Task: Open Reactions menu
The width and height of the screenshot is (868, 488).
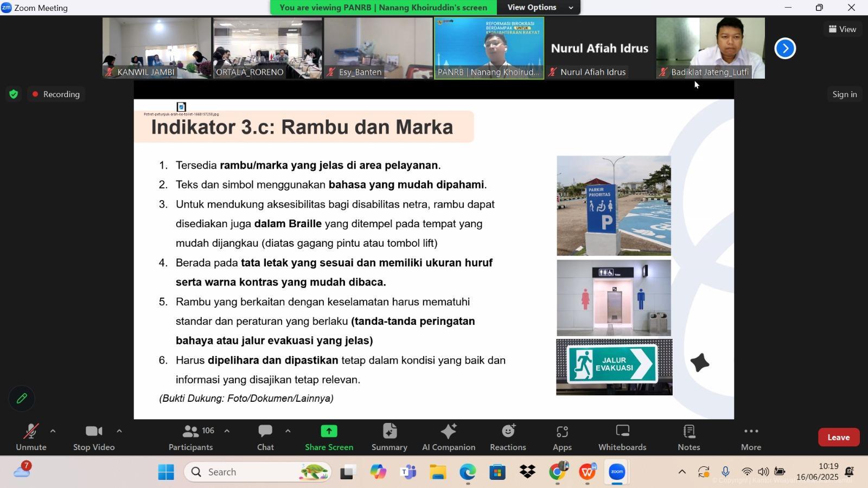Action: (x=508, y=437)
